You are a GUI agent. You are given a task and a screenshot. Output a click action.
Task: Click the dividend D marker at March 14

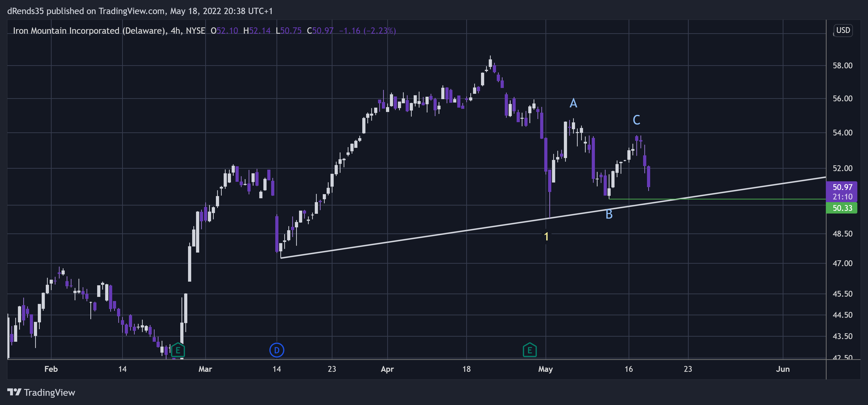coord(277,350)
